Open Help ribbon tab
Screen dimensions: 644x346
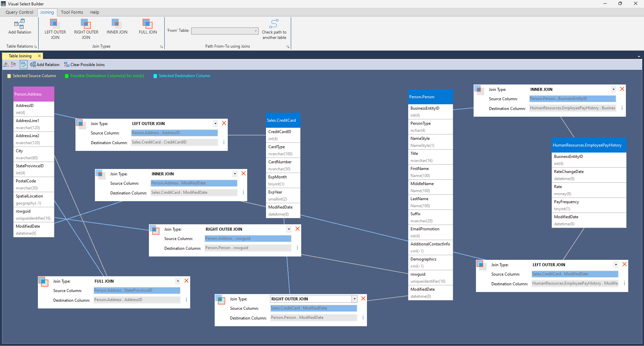tap(95, 12)
